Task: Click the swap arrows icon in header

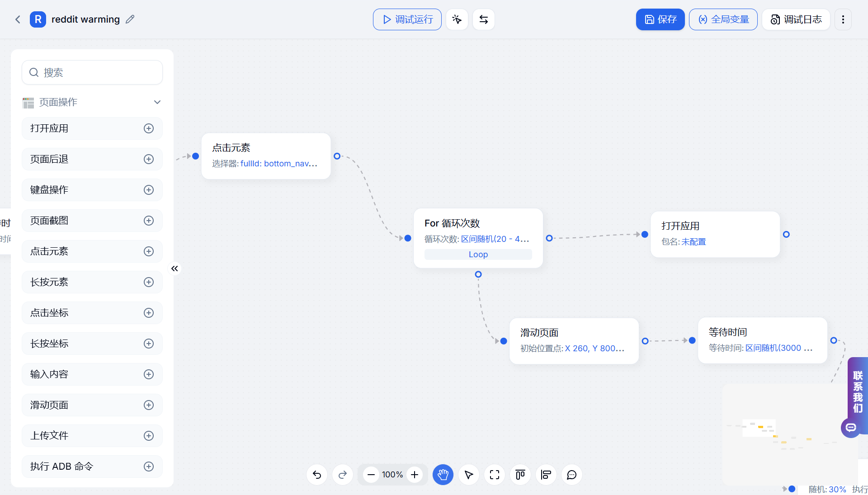Action: [484, 19]
